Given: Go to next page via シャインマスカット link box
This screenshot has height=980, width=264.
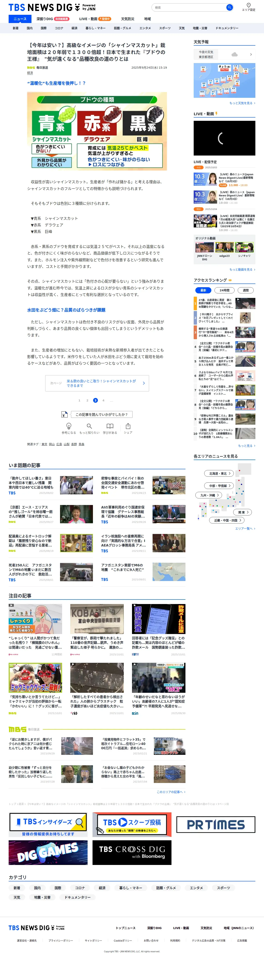Looking at the screenshot, I should coord(97,383).
